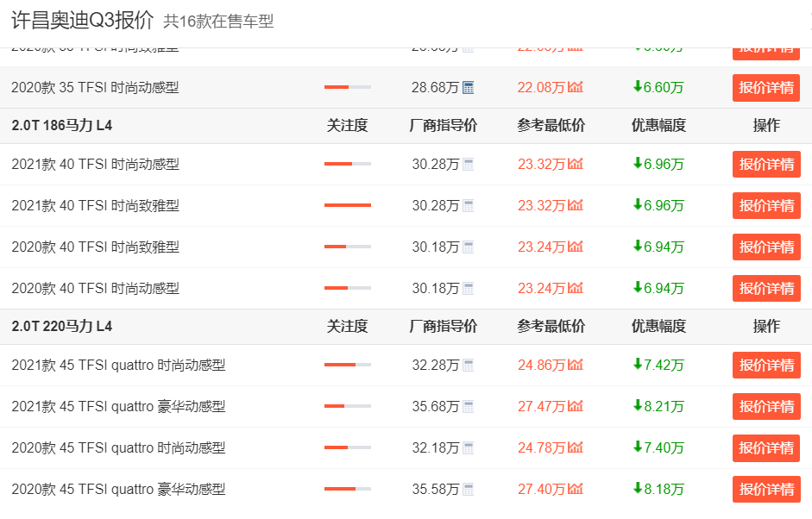Click 优惠幅度 header in 220马力 section
Screen dimensions: 812x519
pos(658,327)
